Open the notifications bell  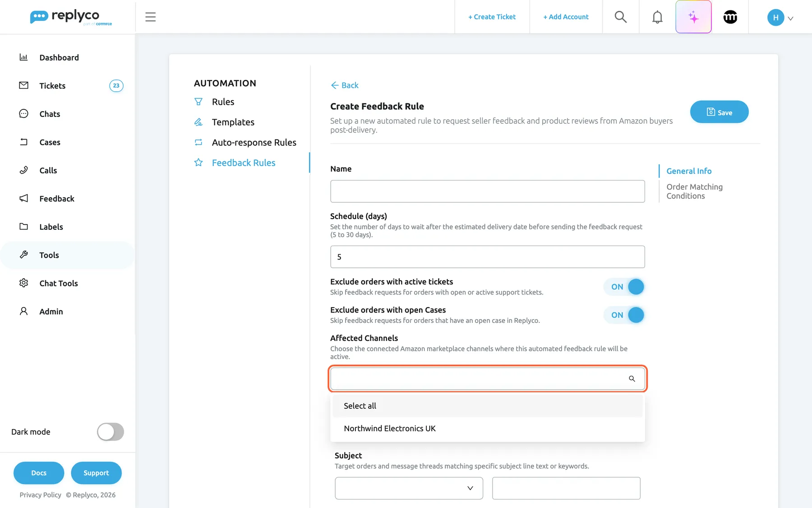[657, 17]
